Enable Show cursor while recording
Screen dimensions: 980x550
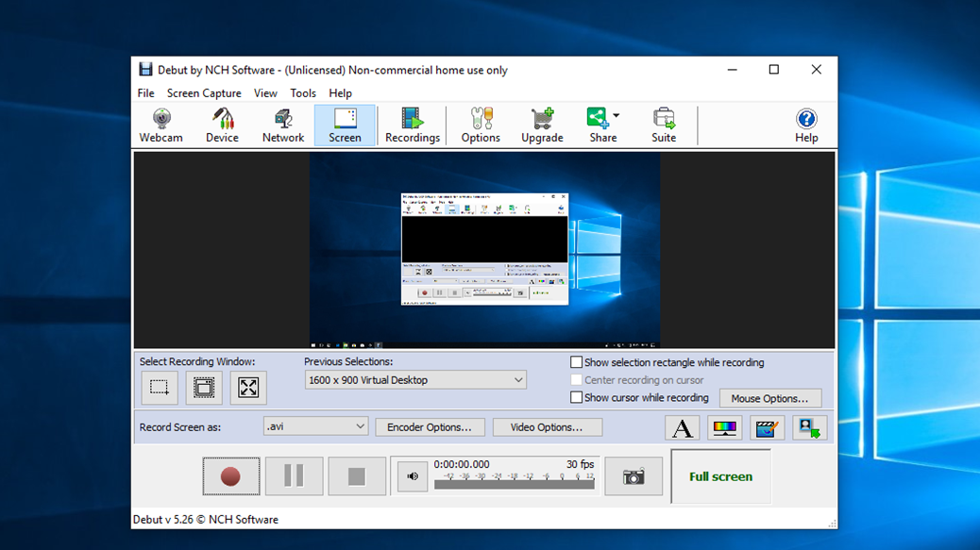[576, 397]
